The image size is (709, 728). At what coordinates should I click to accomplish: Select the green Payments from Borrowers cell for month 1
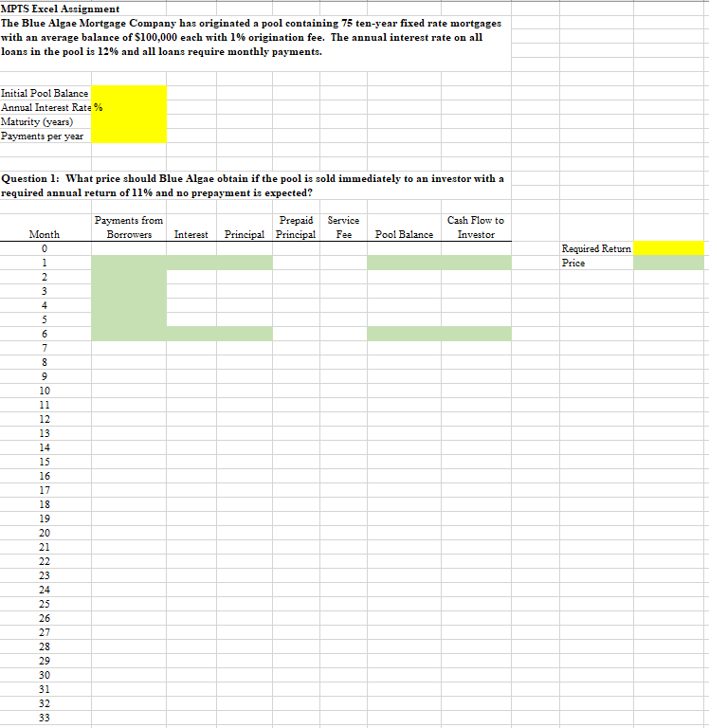coord(129,263)
